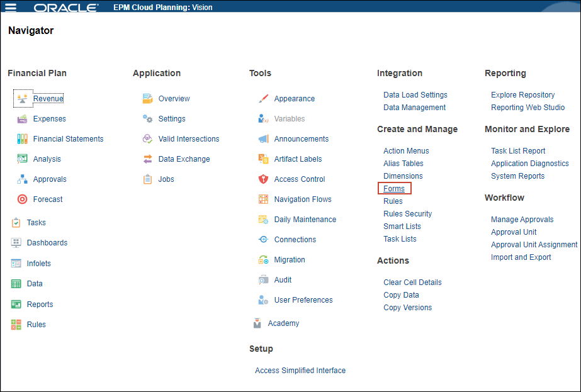Click the Approvals icon
The width and height of the screenshot is (581, 392).
pyautogui.click(x=23, y=179)
